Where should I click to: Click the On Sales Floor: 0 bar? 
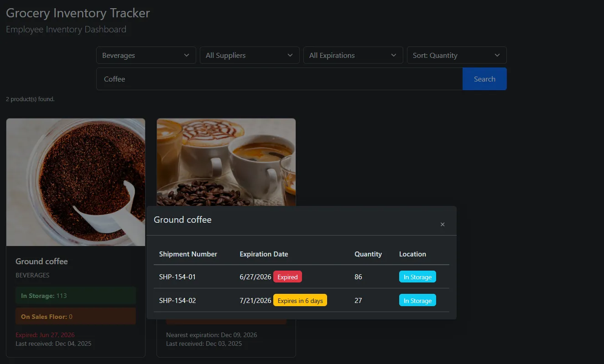76,316
